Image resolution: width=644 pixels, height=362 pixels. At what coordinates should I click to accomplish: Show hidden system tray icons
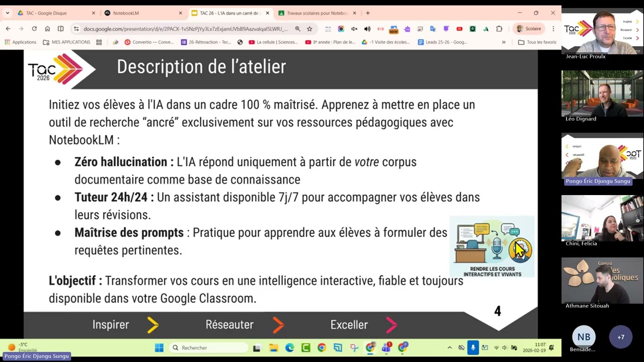450,347
